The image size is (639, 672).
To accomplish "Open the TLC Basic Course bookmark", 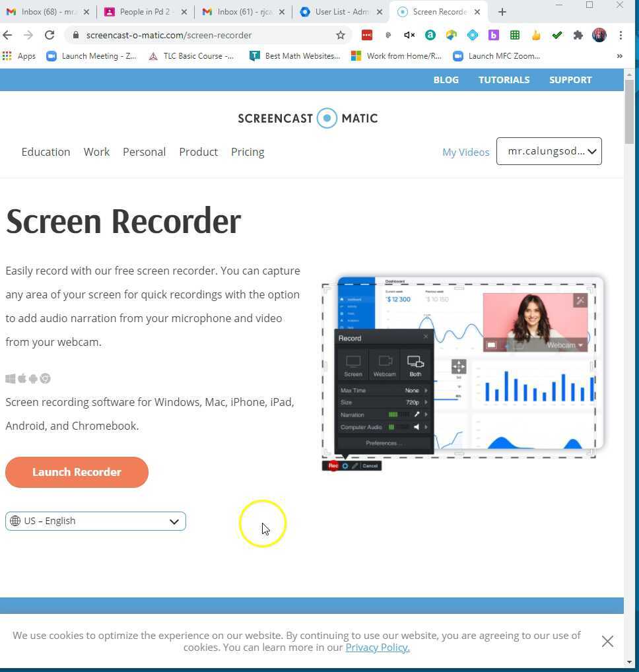I will (x=191, y=56).
